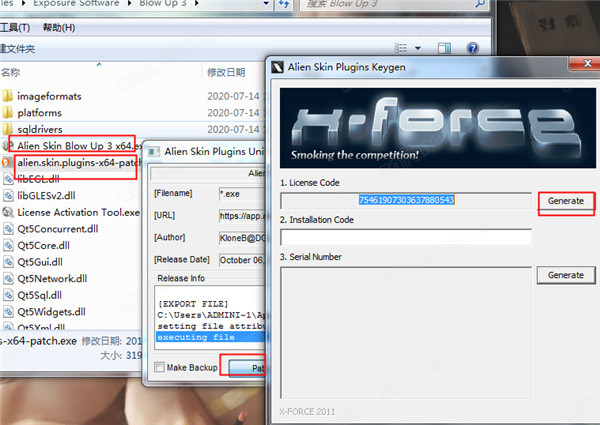Sort files by the 名称 column header
Viewport: 600px width, 425px height.
[x=10, y=72]
